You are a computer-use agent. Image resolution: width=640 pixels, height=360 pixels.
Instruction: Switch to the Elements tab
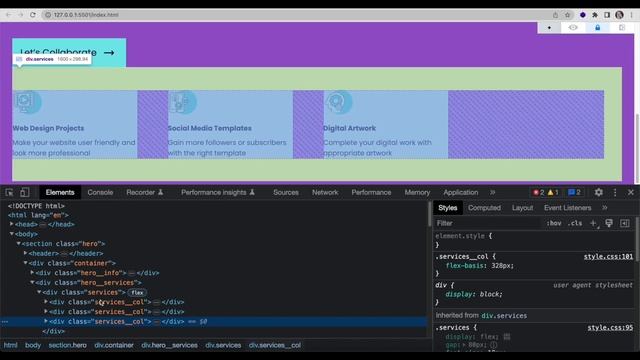click(x=60, y=192)
